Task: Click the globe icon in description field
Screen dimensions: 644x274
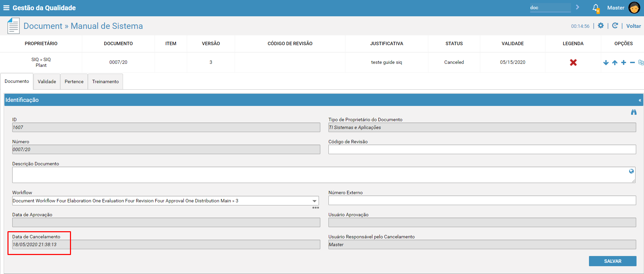Action: point(631,171)
